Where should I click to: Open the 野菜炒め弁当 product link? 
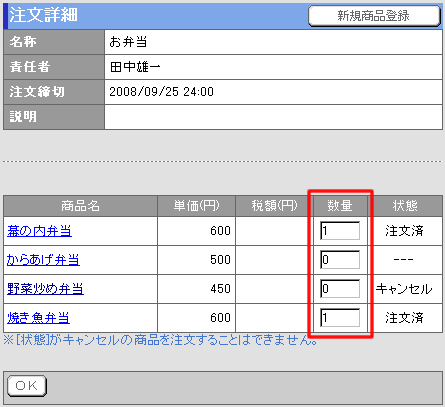pos(45,289)
